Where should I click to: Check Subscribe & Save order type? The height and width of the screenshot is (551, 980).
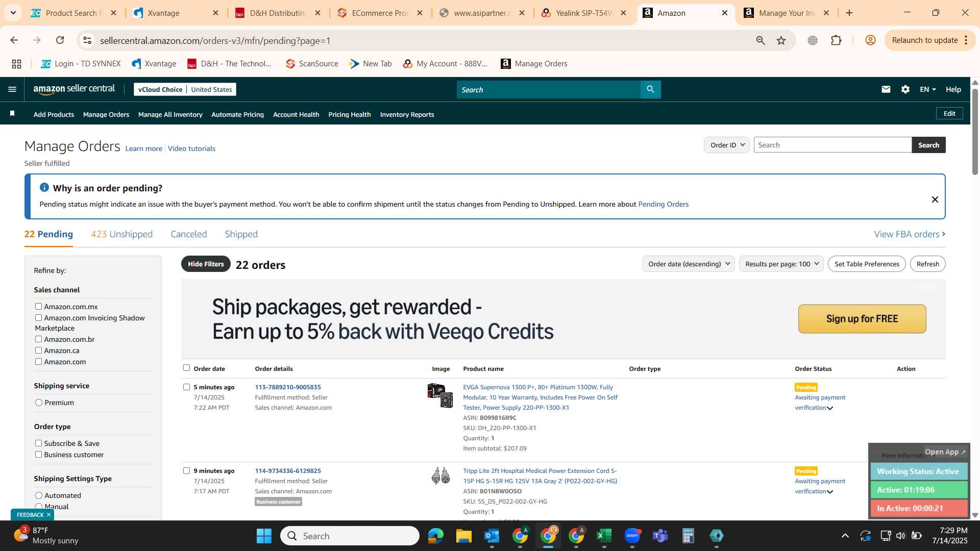pyautogui.click(x=38, y=443)
